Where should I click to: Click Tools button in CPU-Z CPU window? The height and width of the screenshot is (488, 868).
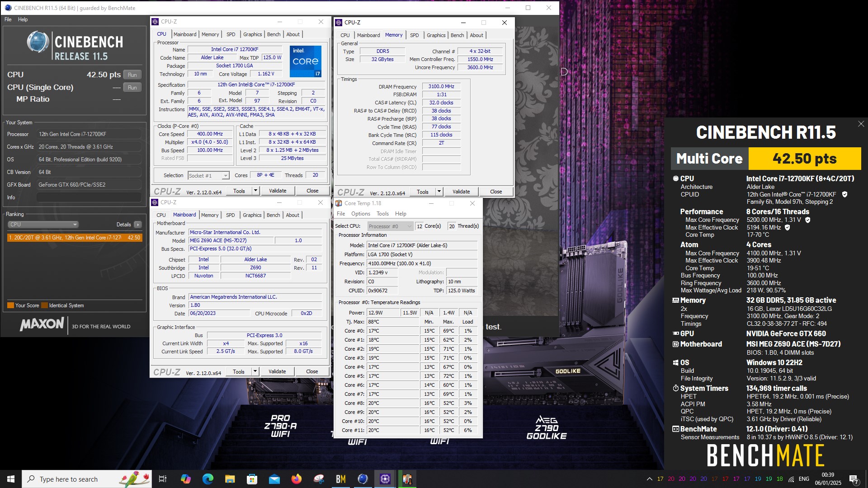coord(239,191)
